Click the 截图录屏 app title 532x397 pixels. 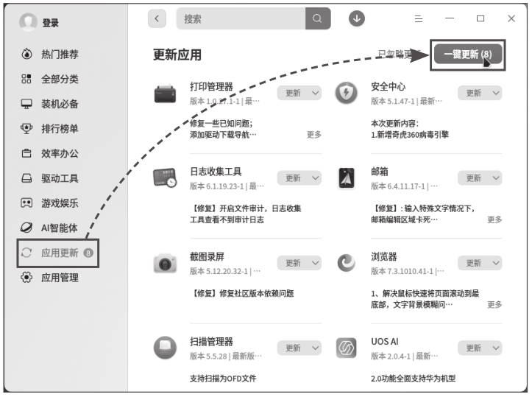point(207,256)
